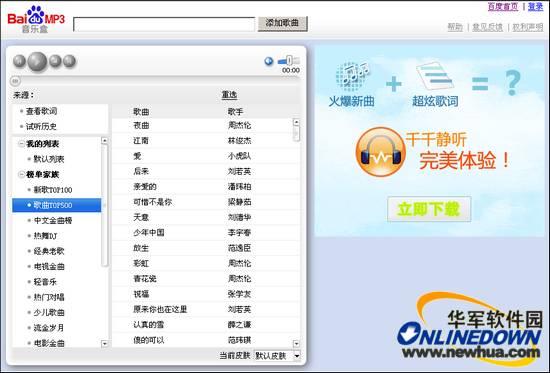Click singer name 林俊杰
550x373 pixels.
tap(240, 141)
